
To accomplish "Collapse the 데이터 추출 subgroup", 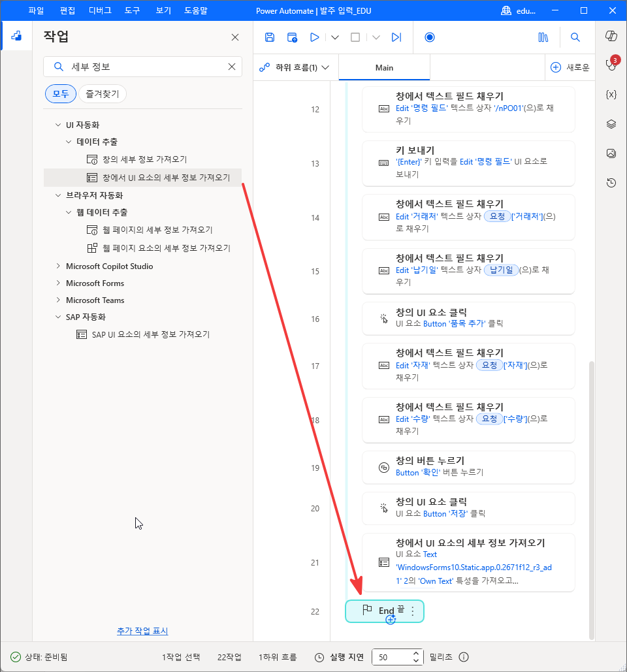I will click(69, 142).
